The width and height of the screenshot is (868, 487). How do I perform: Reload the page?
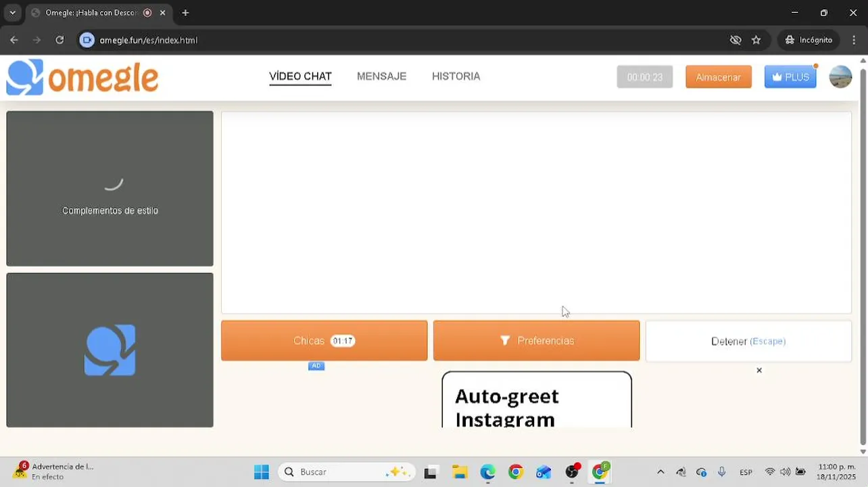[59, 40]
